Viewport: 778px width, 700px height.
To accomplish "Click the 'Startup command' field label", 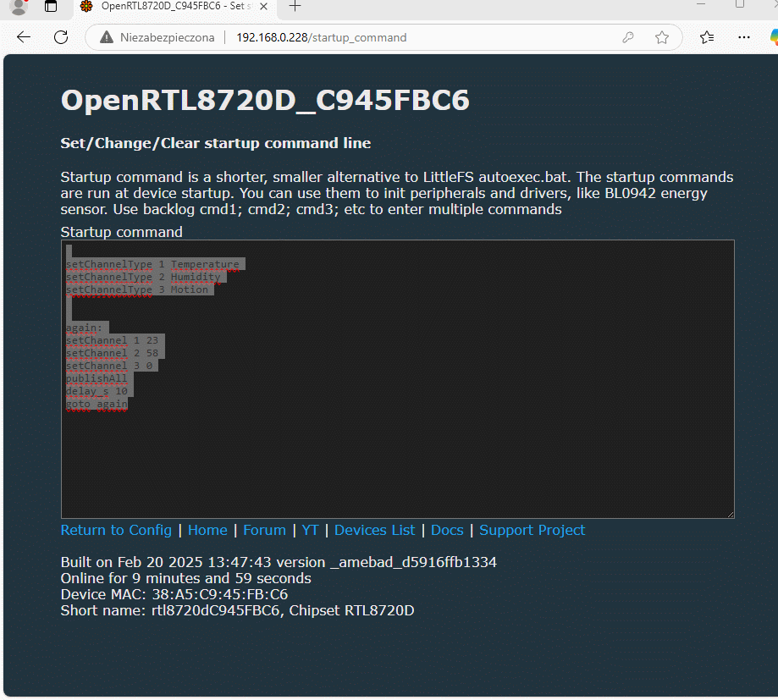I will [x=122, y=232].
